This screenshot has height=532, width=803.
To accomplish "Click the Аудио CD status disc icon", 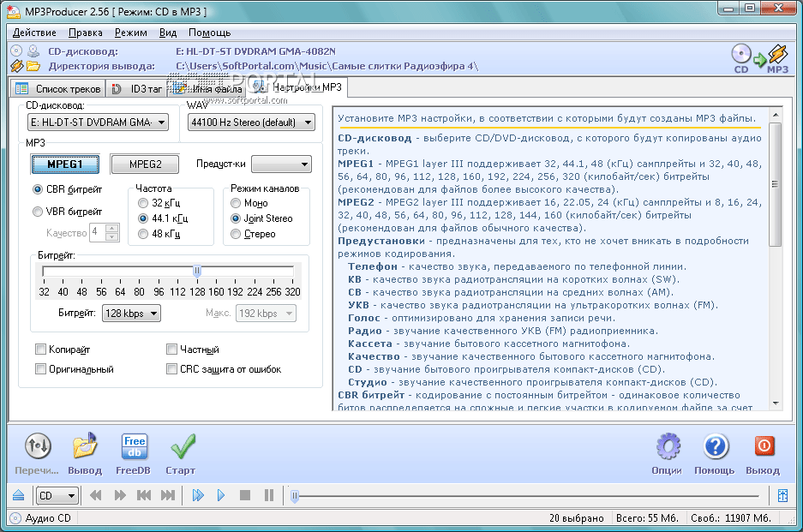I will 15,517.
